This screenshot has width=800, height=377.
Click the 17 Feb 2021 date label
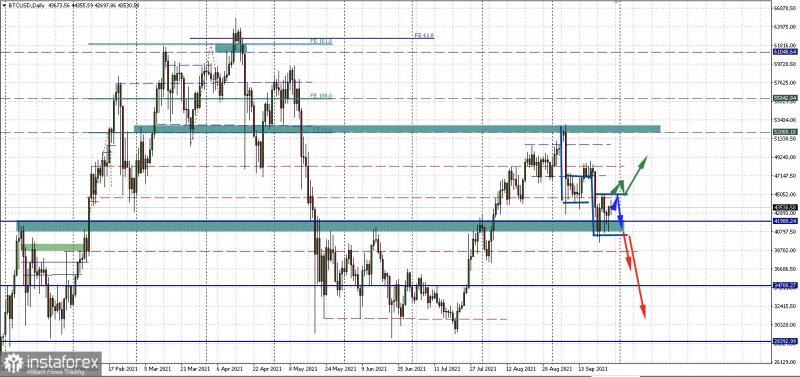tap(123, 367)
